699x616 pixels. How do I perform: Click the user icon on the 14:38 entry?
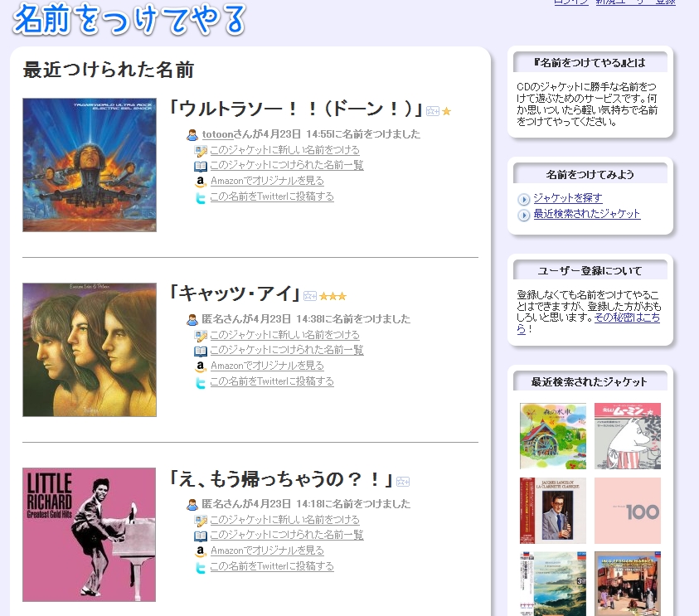click(192, 319)
